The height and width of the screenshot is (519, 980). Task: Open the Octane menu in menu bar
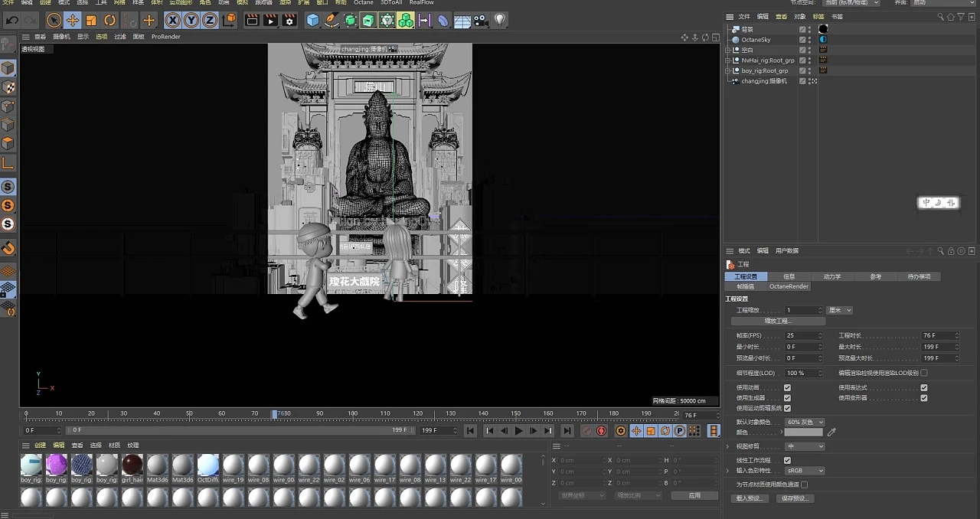(x=363, y=3)
